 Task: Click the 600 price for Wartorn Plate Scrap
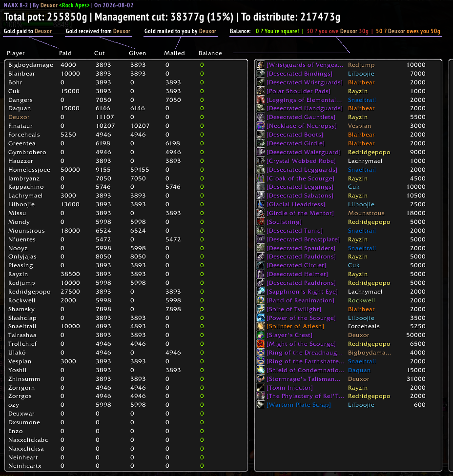420,405
